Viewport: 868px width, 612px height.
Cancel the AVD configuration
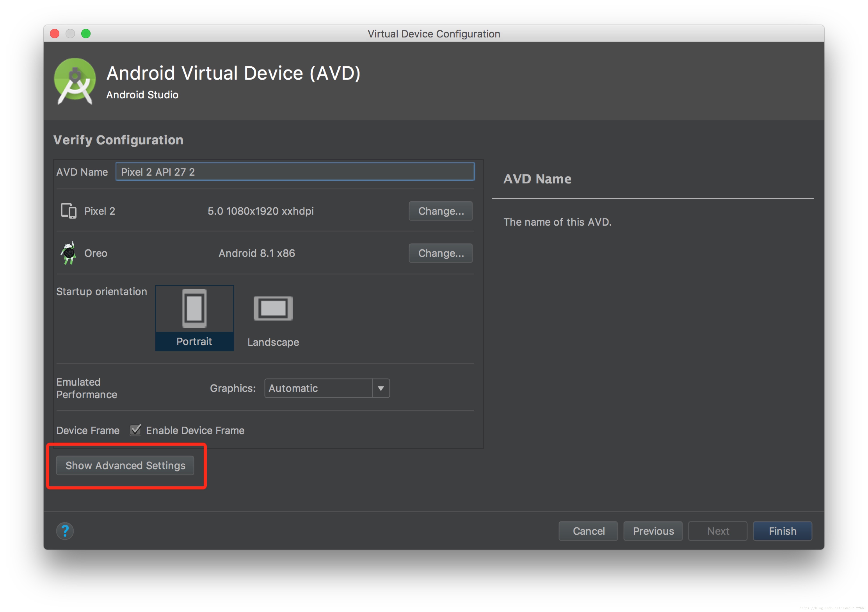(588, 531)
